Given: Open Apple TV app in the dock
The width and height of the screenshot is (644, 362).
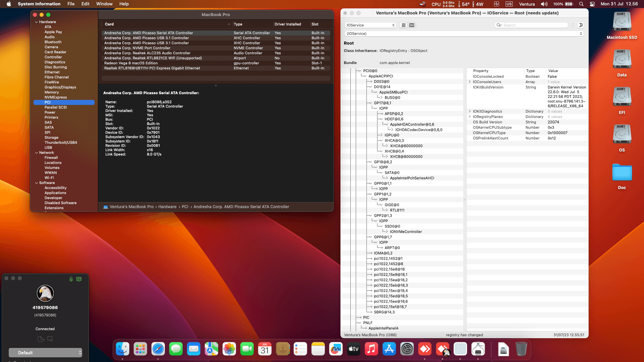Looking at the screenshot, I should pos(354,349).
